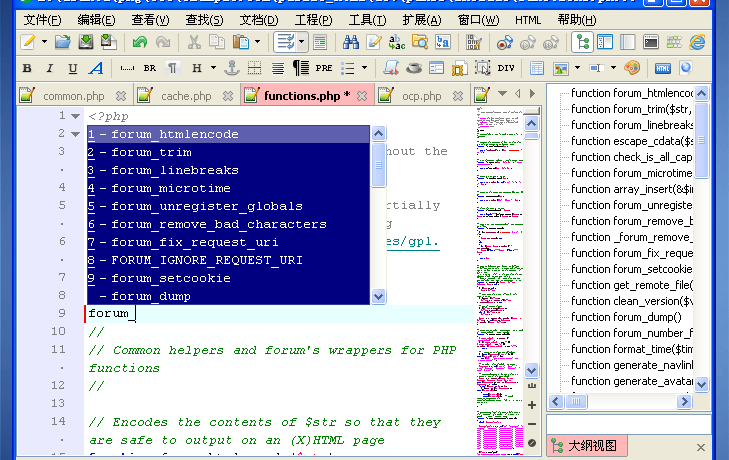Click the Paste clipboard icon

241,42
